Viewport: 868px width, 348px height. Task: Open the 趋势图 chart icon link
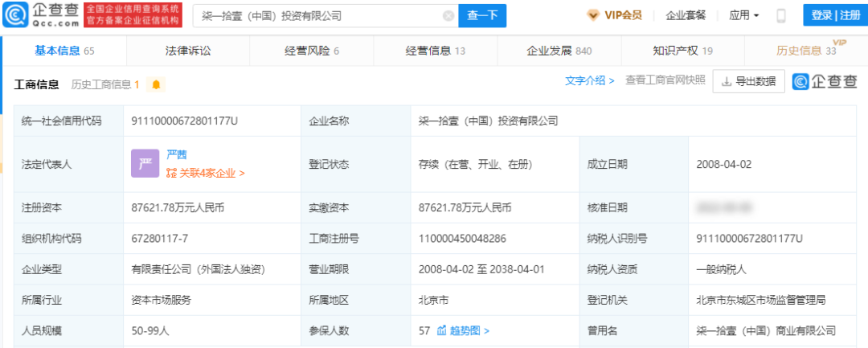[441, 331]
